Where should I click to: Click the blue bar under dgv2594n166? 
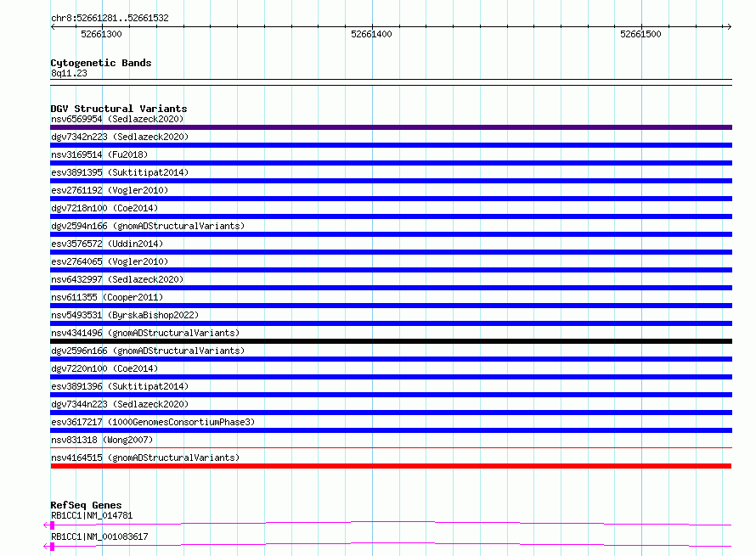[x=391, y=234]
